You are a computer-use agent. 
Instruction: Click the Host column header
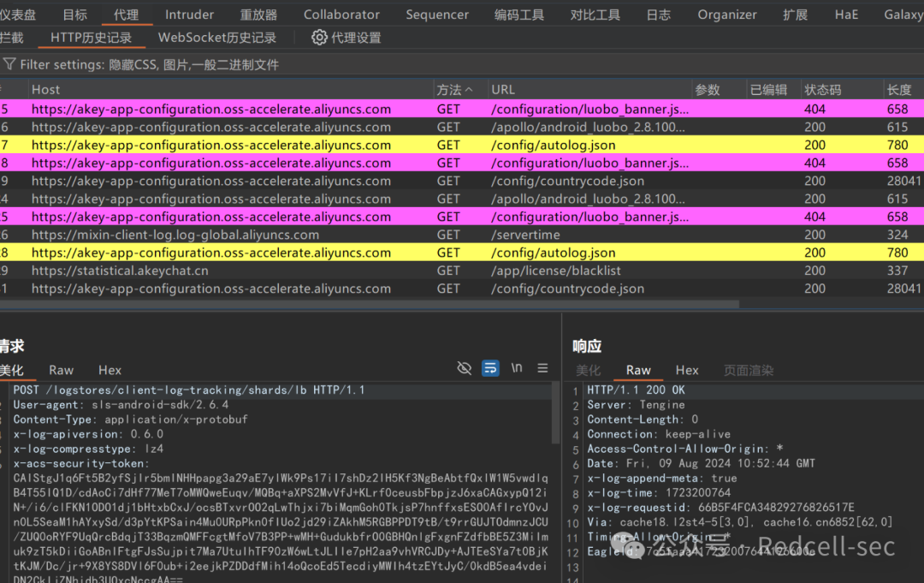click(x=46, y=89)
